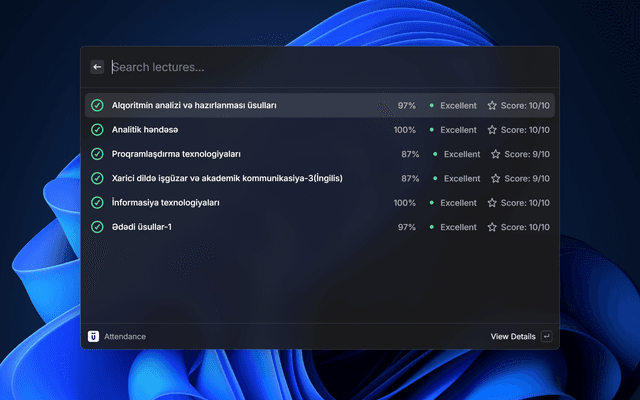Screen dimensions: 640x400
Task: Click star icon on Analitik həndəsə row
Action: tap(491, 130)
